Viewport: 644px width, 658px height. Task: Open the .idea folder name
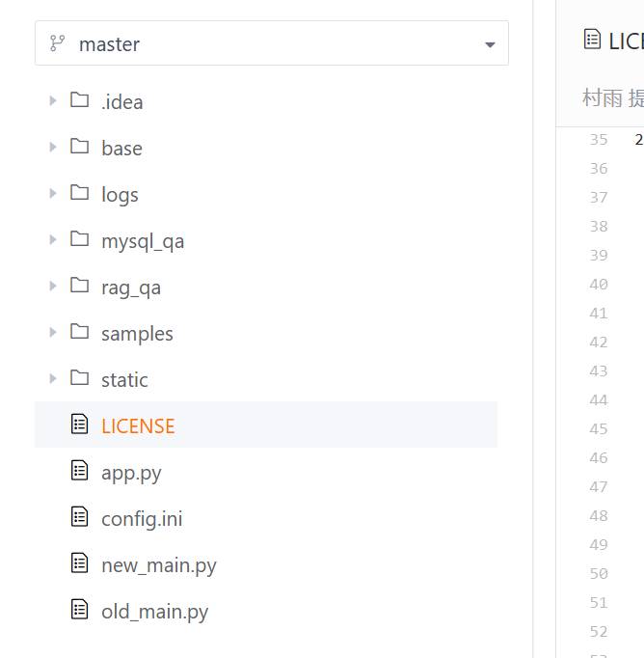pyautogui.click(x=122, y=102)
